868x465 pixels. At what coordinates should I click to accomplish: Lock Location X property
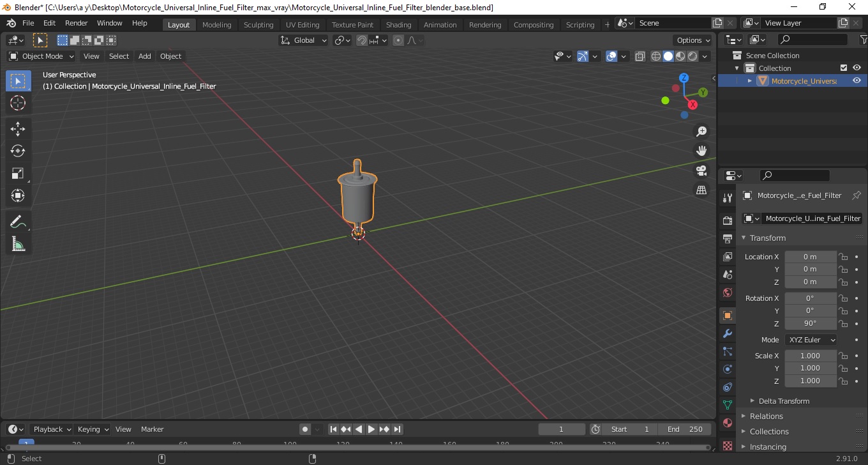click(843, 257)
